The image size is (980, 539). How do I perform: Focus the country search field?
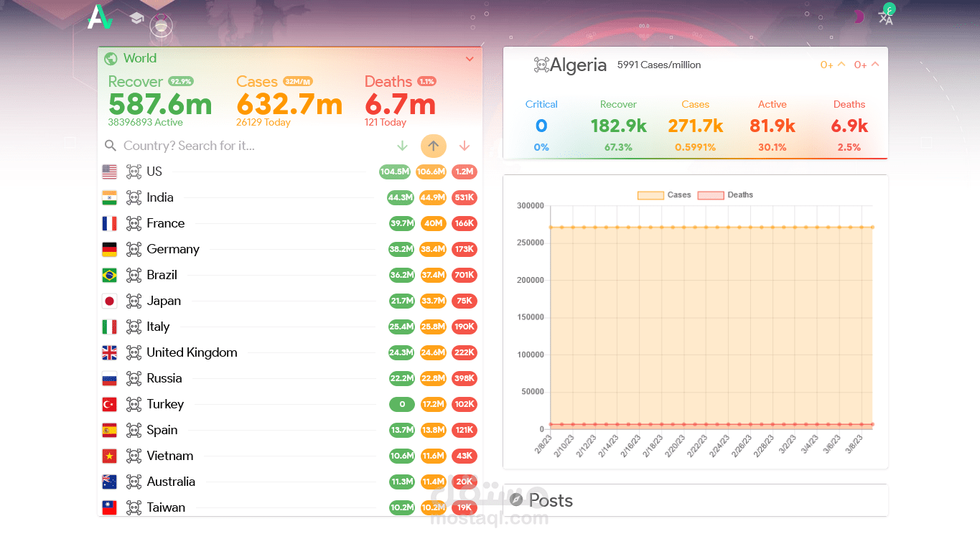point(237,146)
